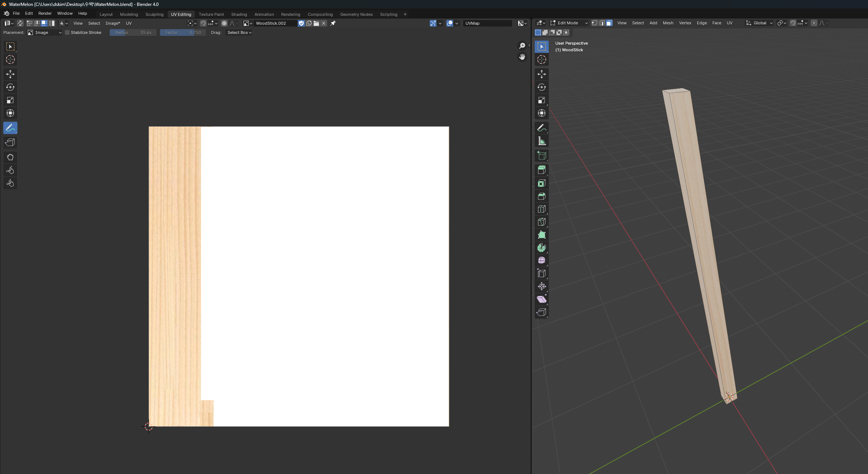Choose the Rip Region tool in UV editor

[10, 142]
